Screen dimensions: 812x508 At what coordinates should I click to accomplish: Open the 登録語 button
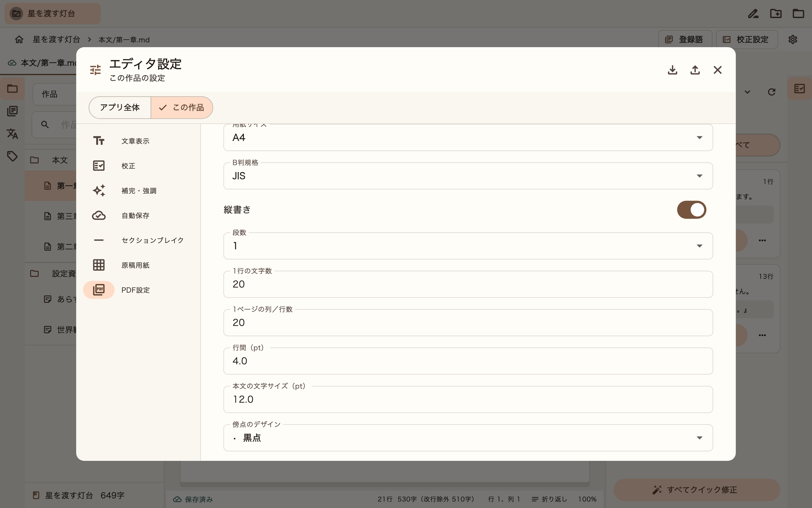coord(685,40)
